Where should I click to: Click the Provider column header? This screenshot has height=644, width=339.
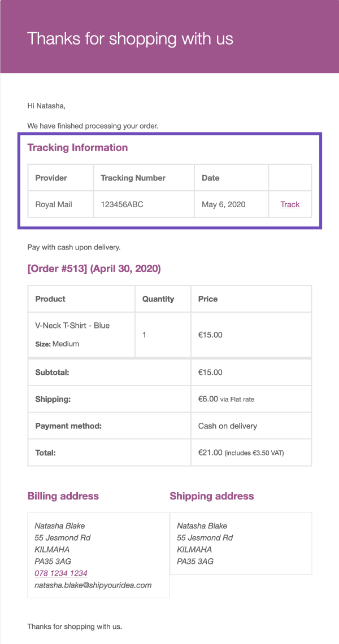click(x=51, y=178)
